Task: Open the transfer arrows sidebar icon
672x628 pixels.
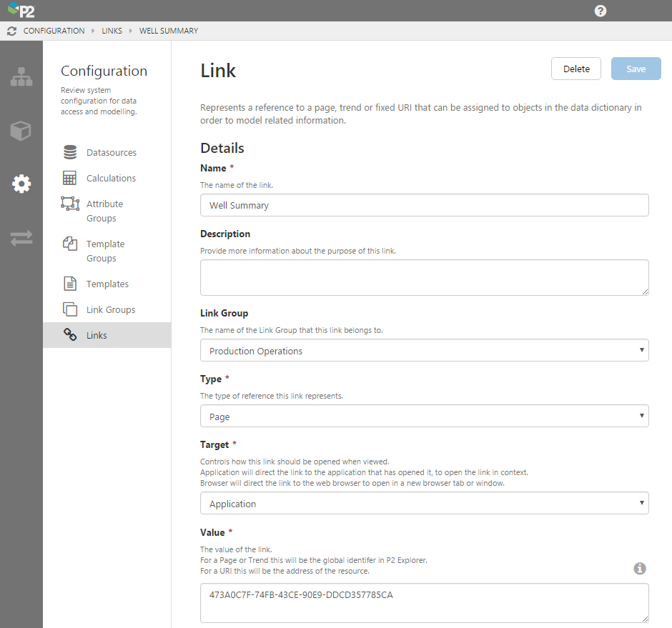Action: pyautogui.click(x=21, y=239)
